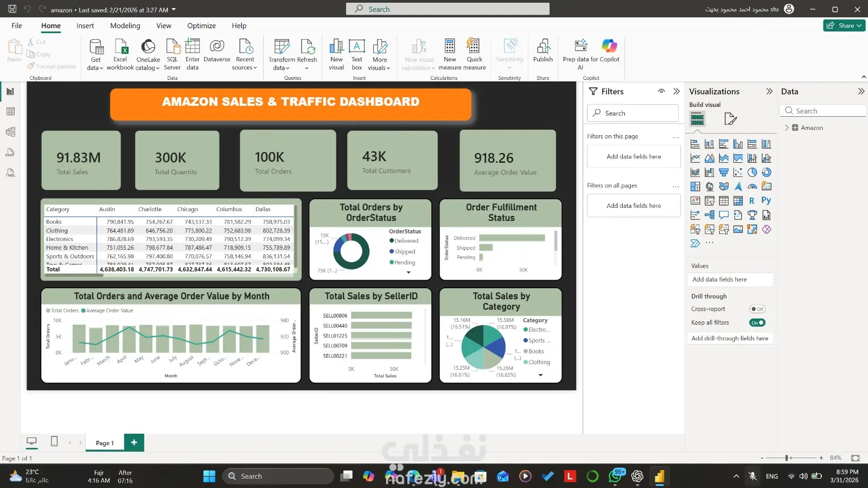Select the treemap visual type
This screenshot has width=868, height=488.
coord(695,186)
